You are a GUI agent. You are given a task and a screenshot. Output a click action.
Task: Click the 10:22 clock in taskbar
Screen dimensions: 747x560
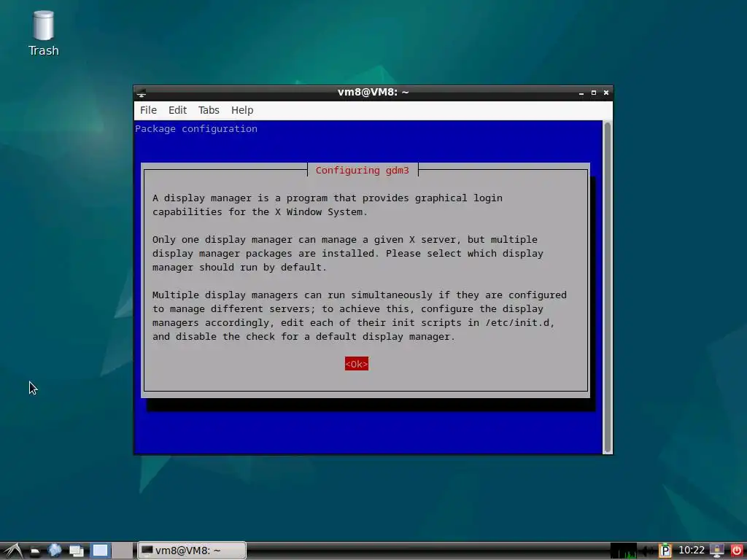pyautogui.click(x=692, y=550)
